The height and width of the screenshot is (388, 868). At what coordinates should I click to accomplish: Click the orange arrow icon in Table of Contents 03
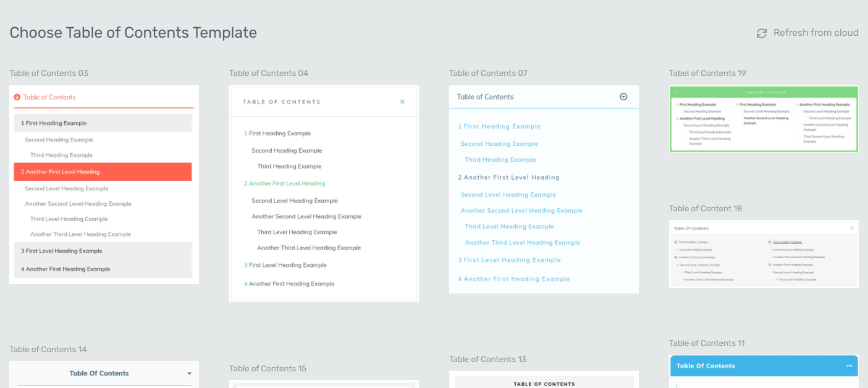[x=17, y=97]
